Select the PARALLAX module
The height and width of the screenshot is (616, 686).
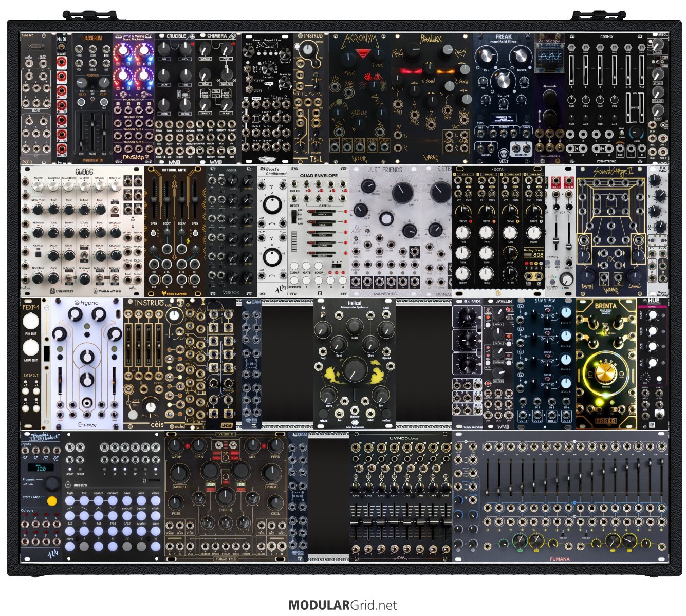[432, 98]
